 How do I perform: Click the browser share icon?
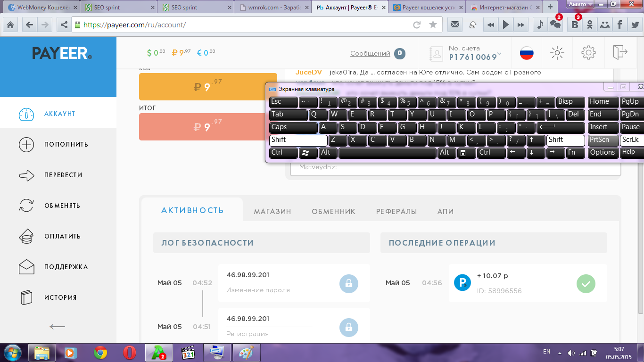(64, 25)
